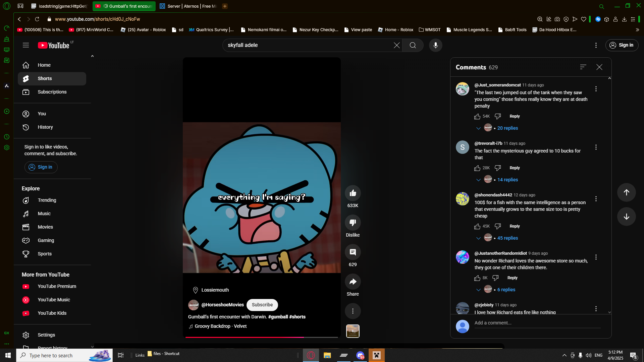This screenshot has height=362, width=644.
Task: Open the #gumball hashtag link
Action: click(278, 317)
